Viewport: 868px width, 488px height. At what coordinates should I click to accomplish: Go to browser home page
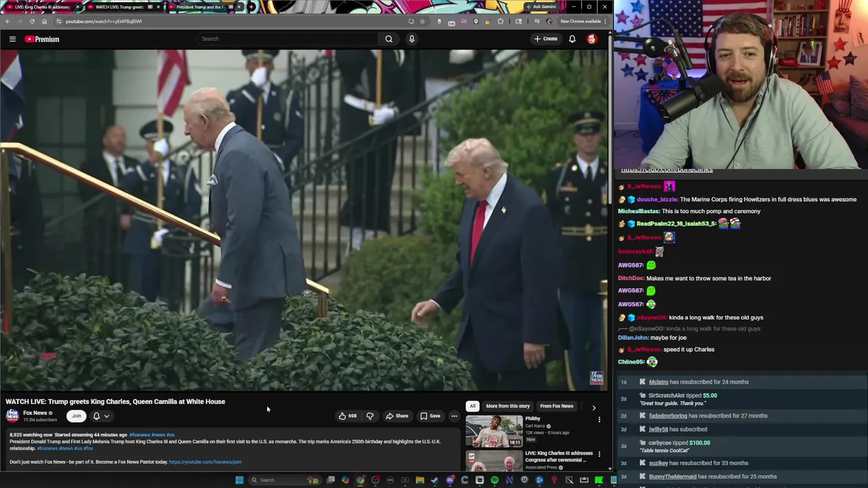click(45, 21)
